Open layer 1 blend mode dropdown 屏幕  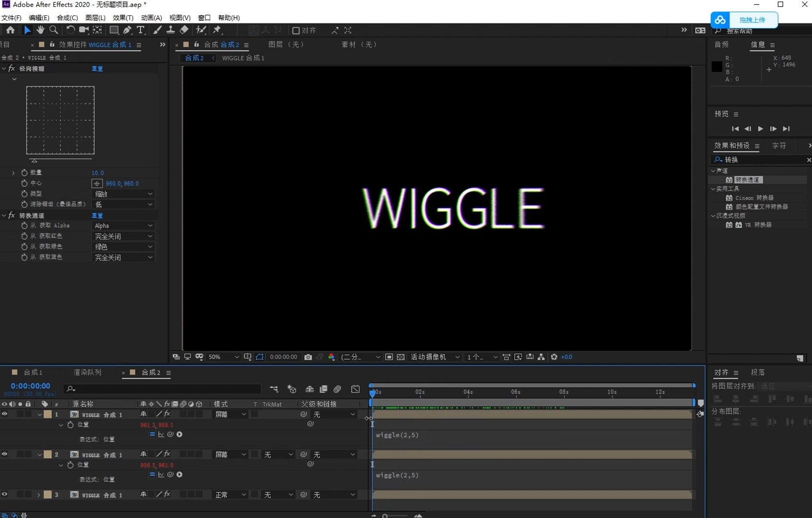(x=230, y=414)
